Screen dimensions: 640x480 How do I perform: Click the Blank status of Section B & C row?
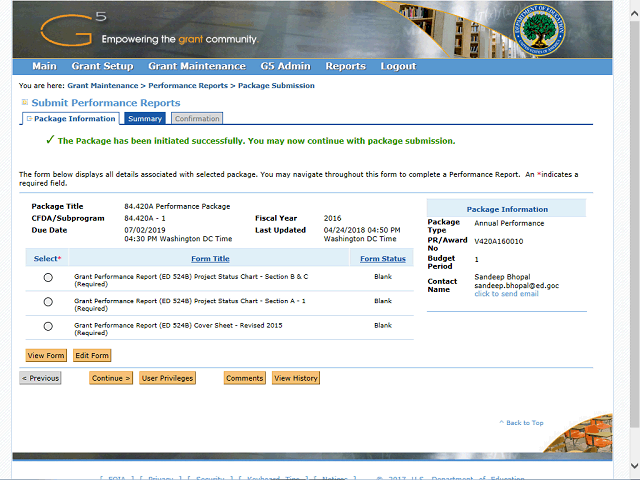(x=383, y=276)
